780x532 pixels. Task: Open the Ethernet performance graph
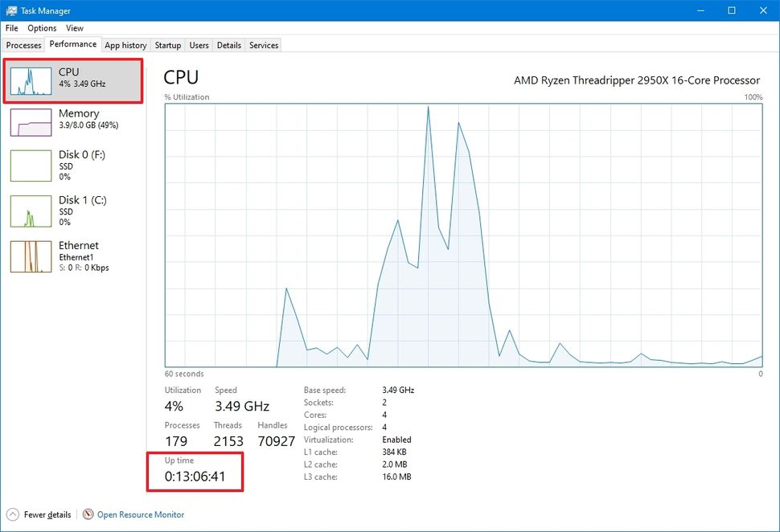click(72, 256)
